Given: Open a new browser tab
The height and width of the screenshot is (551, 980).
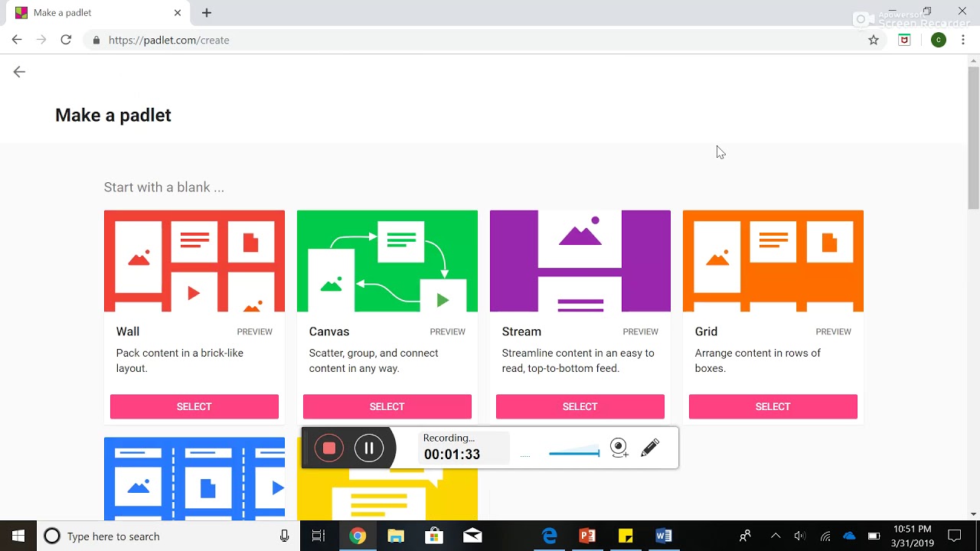Looking at the screenshot, I should coord(207,12).
